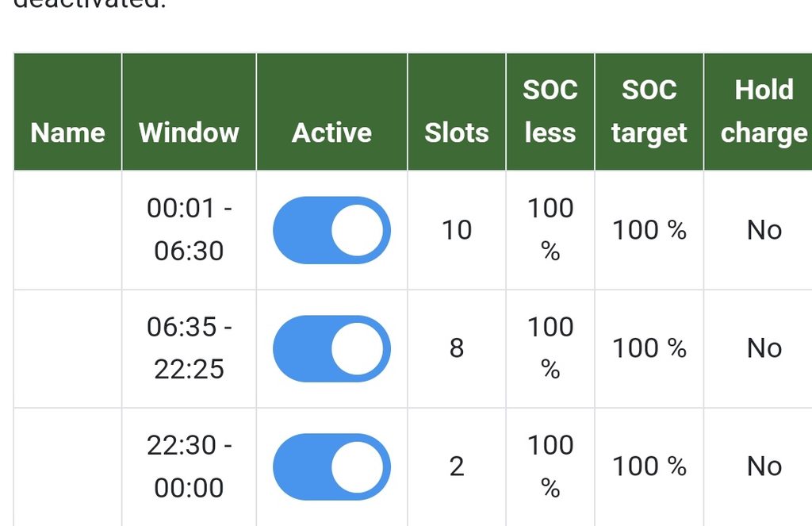
Task: Select the SOC less column header
Action: point(550,112)
